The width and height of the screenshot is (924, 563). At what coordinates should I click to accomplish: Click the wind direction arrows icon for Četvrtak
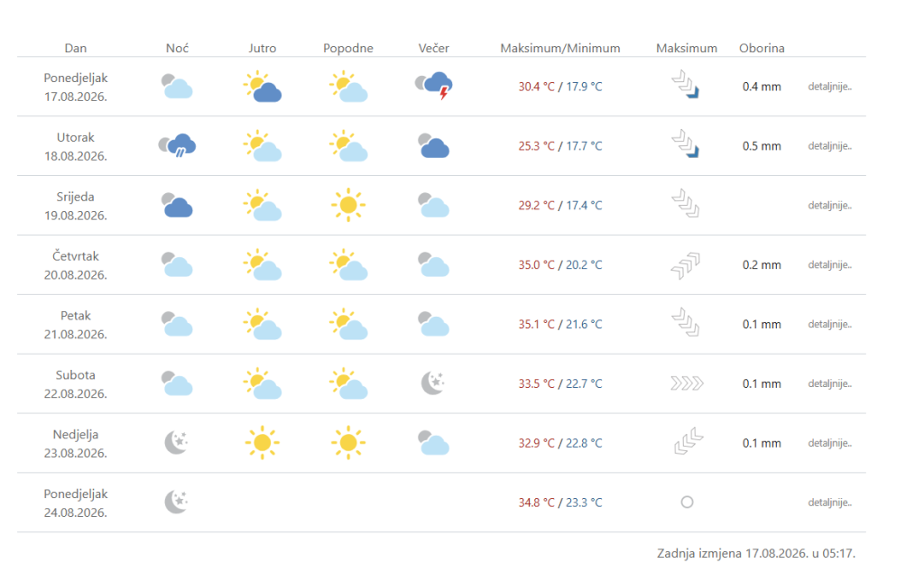(x=686, y=265)
